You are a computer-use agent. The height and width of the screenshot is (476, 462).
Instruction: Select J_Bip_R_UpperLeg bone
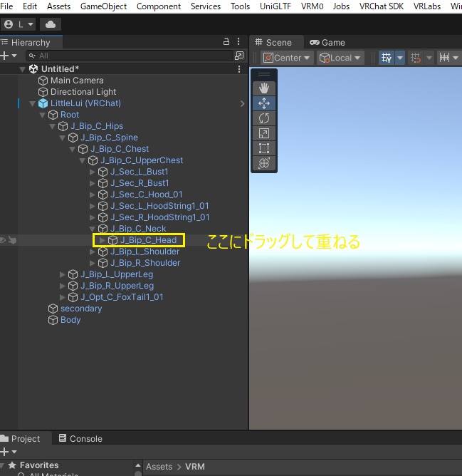pyautogui.click(x=117, y=286)
